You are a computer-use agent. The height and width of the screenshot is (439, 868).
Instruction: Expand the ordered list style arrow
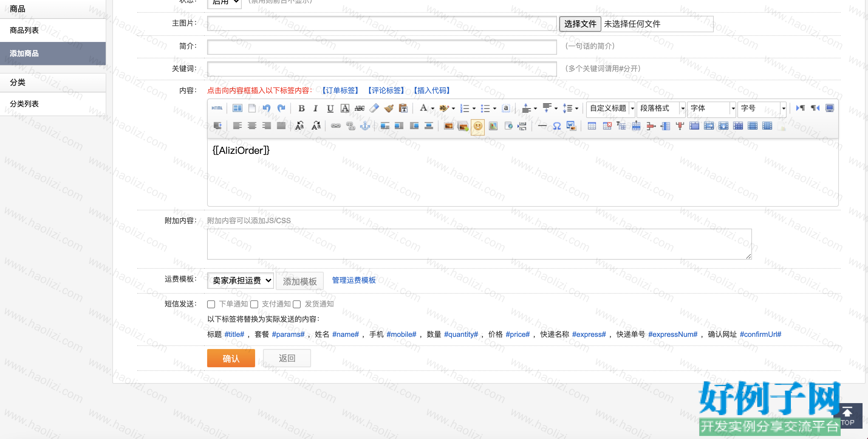tap(474, 109)
